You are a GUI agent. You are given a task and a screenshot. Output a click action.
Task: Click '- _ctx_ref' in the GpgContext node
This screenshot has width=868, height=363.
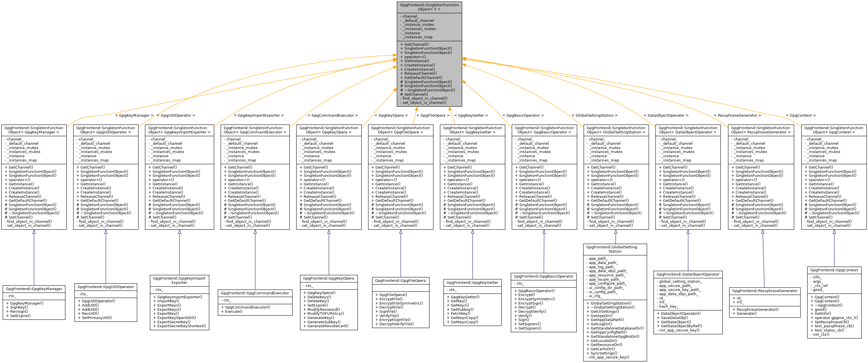click(x=819, y=286)
